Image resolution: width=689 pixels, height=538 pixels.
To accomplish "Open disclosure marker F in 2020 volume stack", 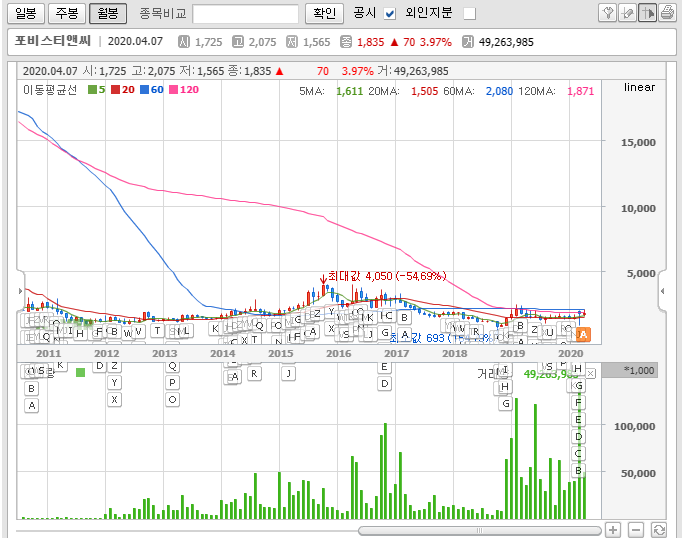I will 578,403.
